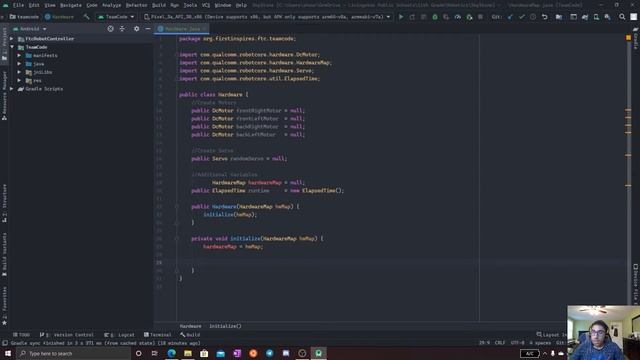The height and width of the screenshot is (360, 640).
Task: Click UTF-8 encoding in status bar
Action: (518, 343)
